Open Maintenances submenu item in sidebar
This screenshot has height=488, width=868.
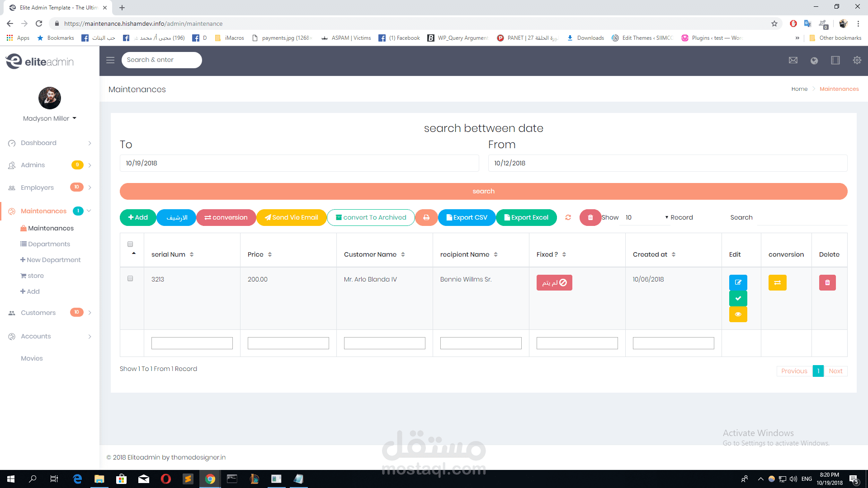pyautogui.click(x=47, y=228)
